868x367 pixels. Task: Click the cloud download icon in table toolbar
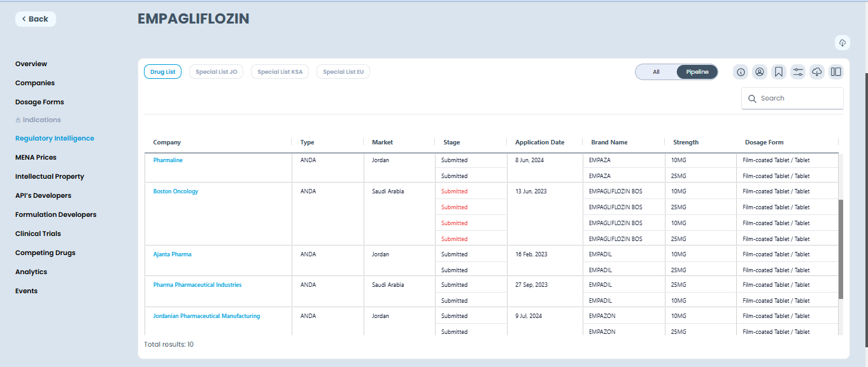tap(817, 72)
